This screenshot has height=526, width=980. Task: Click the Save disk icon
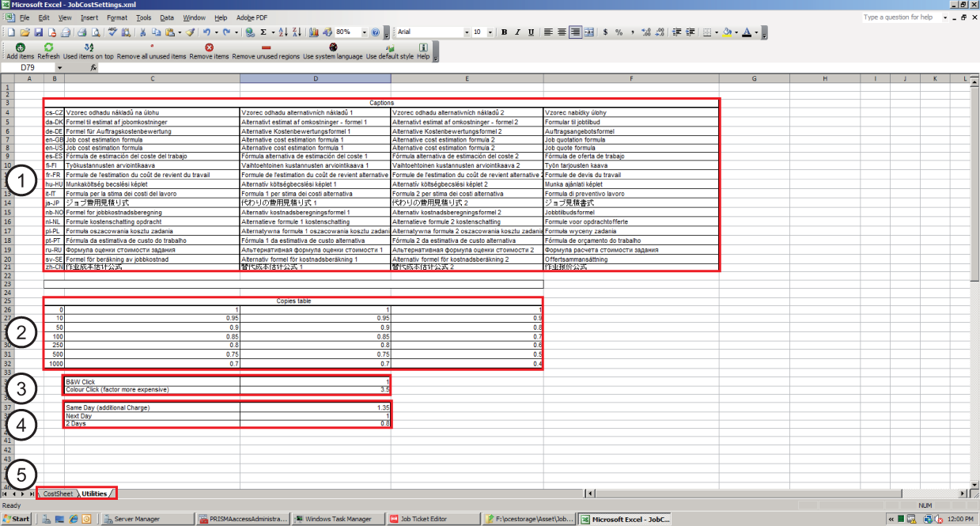(x=37, y=32)
